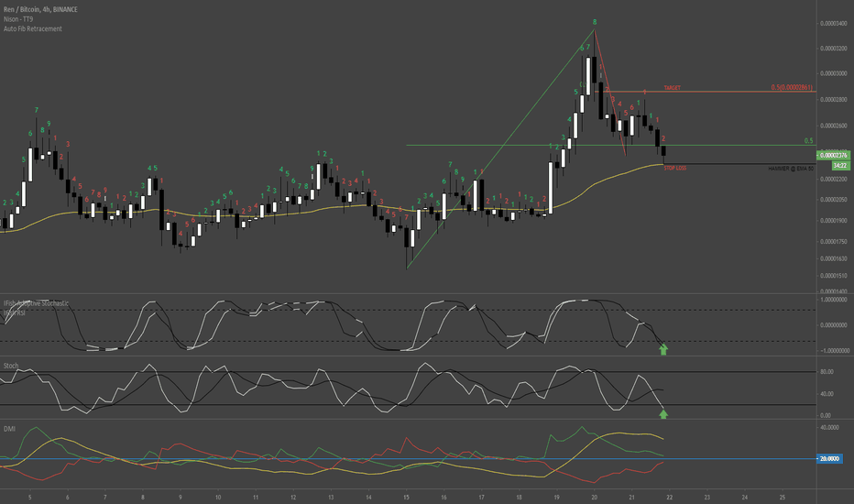This screenshot has width=854, height=504.
Task: Click the DMI pane indicator label
Action: [x=9, y=429]
